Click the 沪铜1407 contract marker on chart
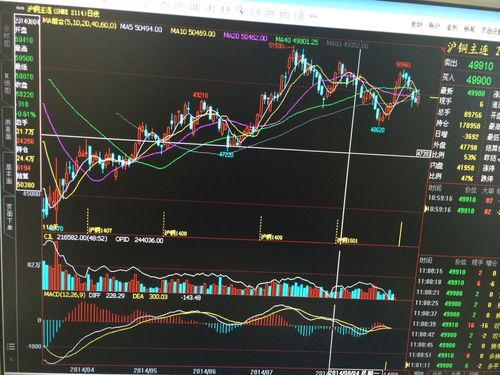The height and width of the screenshot is (375, 500). [100, 230]
